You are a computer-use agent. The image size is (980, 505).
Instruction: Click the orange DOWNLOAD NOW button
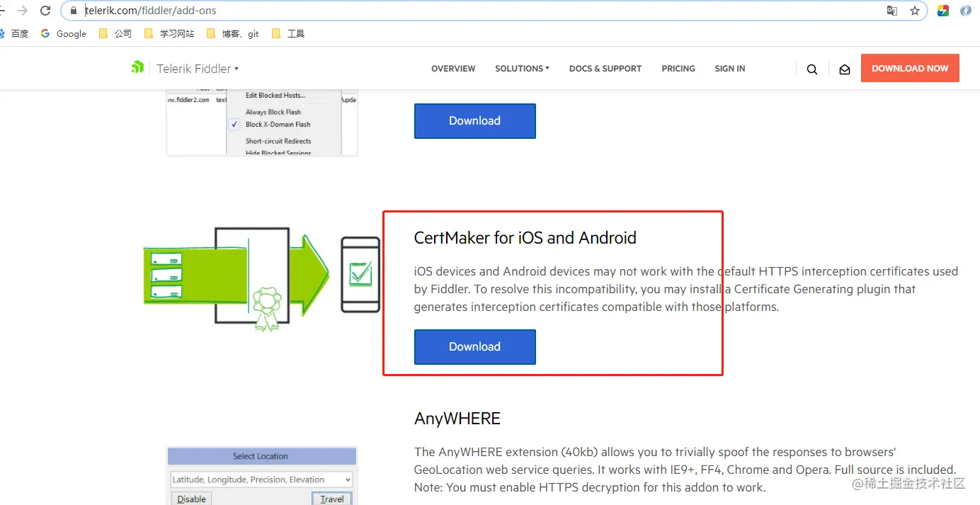point(910,68)
